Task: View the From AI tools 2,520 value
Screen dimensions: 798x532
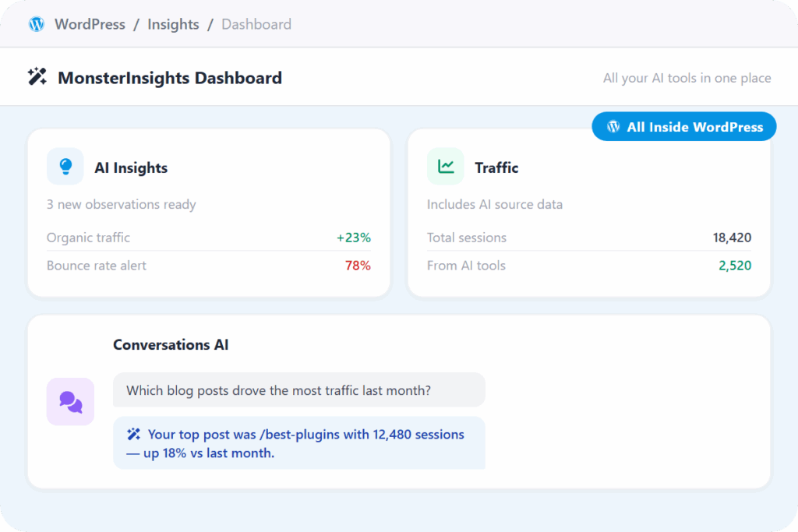Action: tap(734, 266)
